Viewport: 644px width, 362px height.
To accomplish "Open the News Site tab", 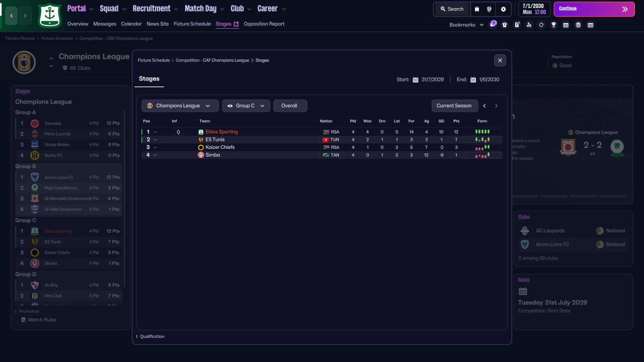I will point(157,24).
